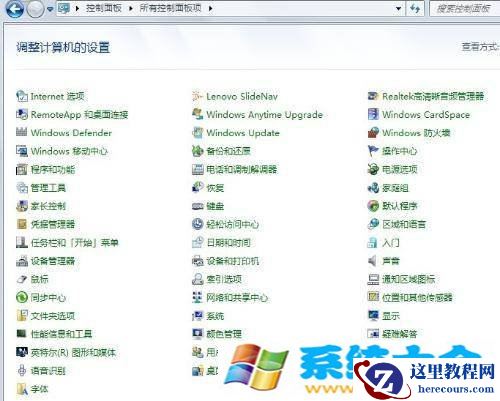Click the Control Panel icon in address bar

point(64,8)
